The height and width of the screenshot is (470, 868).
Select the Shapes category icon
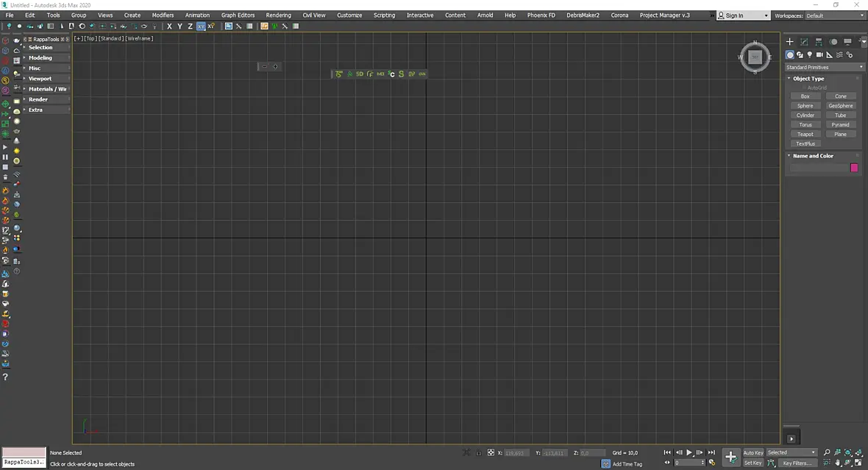tap(800, 55)
